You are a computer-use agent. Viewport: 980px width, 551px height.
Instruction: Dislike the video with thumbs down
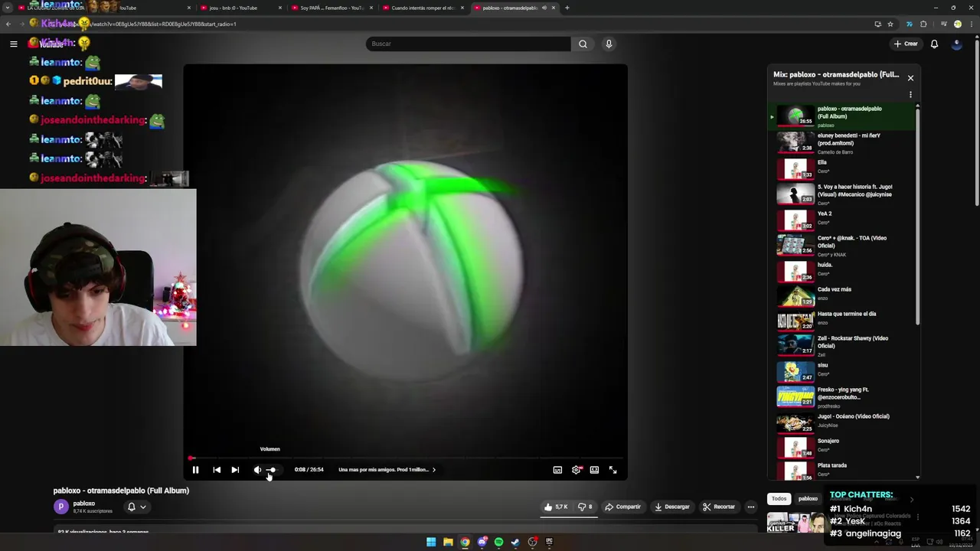click(585, 507)
